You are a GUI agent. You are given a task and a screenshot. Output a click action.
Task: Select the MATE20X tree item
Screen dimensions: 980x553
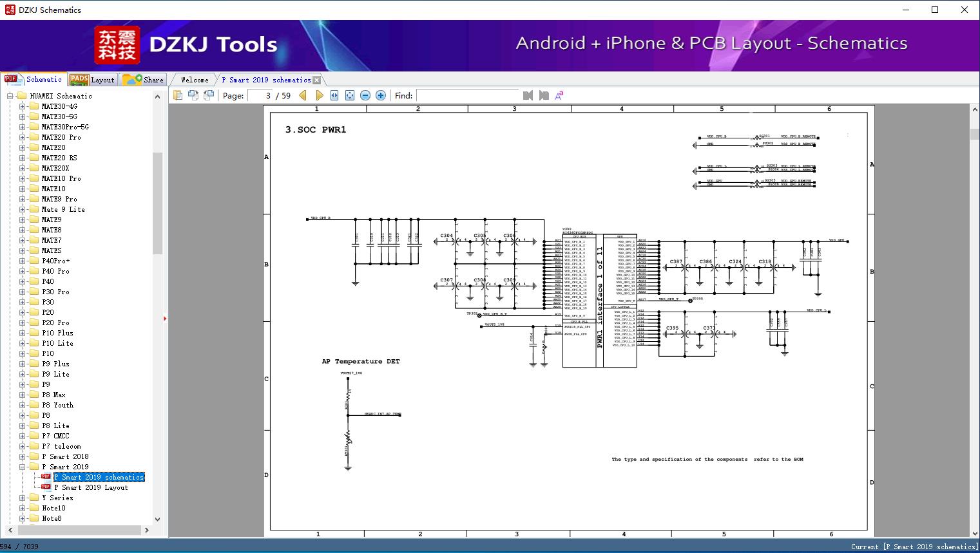coord(55,168)
